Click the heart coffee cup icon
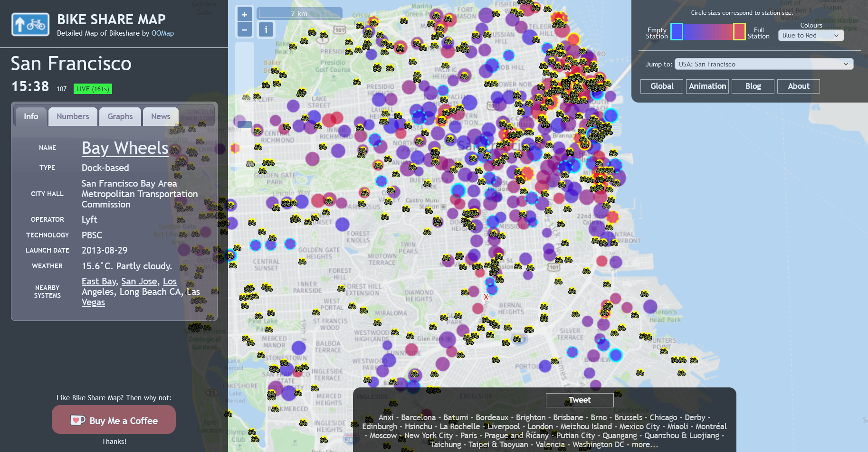Image resolution: width=868 pixels, height=452 pixels. (x=78, y=420)
